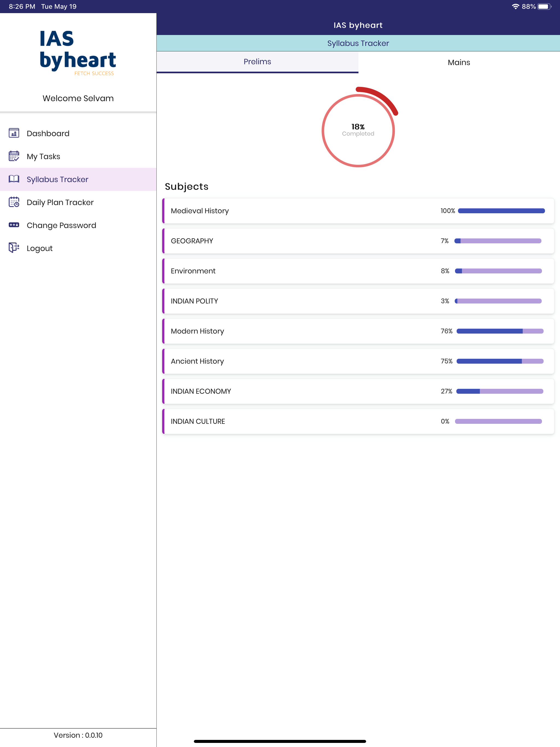Click INDIAN CULTURE 0% progress bar
The width and height of the screenshot is (560, 747).
tap(498, 421)
